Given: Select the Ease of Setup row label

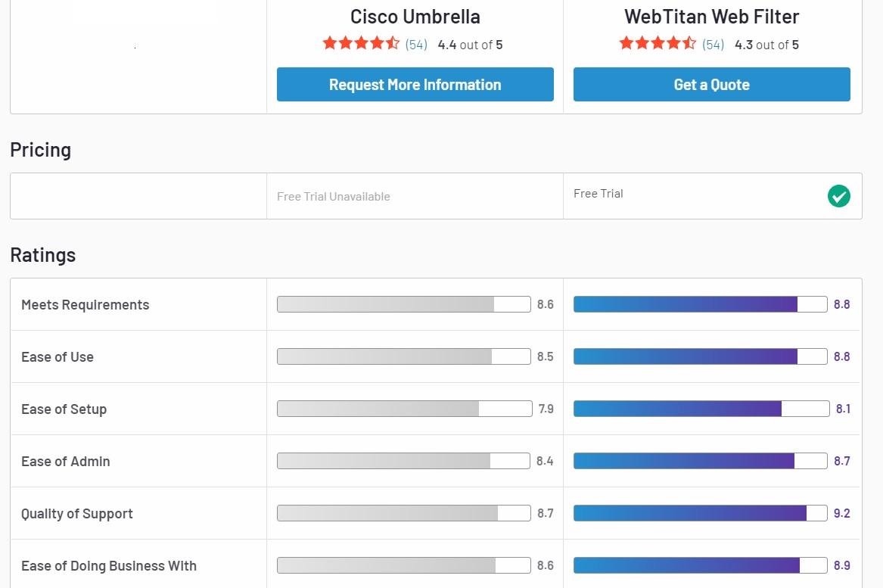Looking at the screenshot, I should (x=64, y=409).
